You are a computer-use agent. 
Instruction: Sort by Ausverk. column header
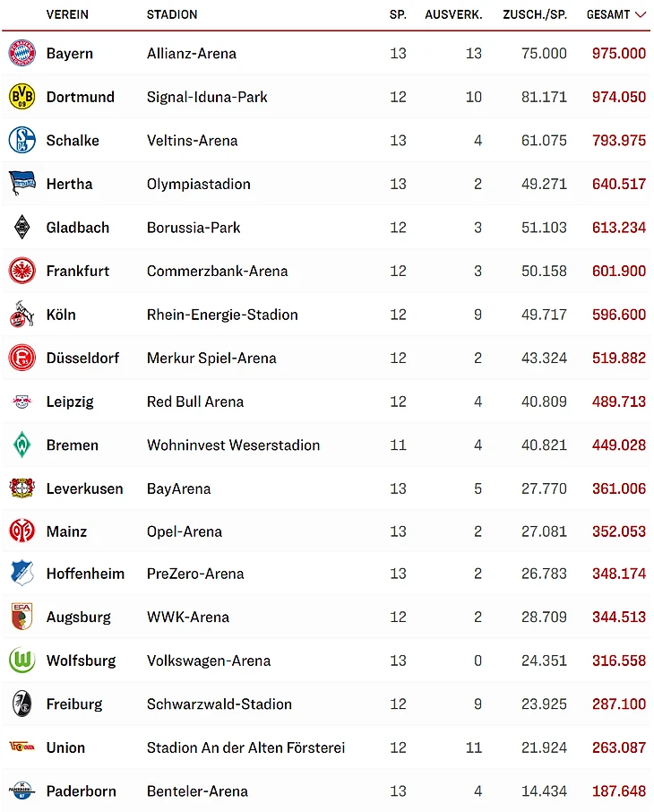(453, 14)
